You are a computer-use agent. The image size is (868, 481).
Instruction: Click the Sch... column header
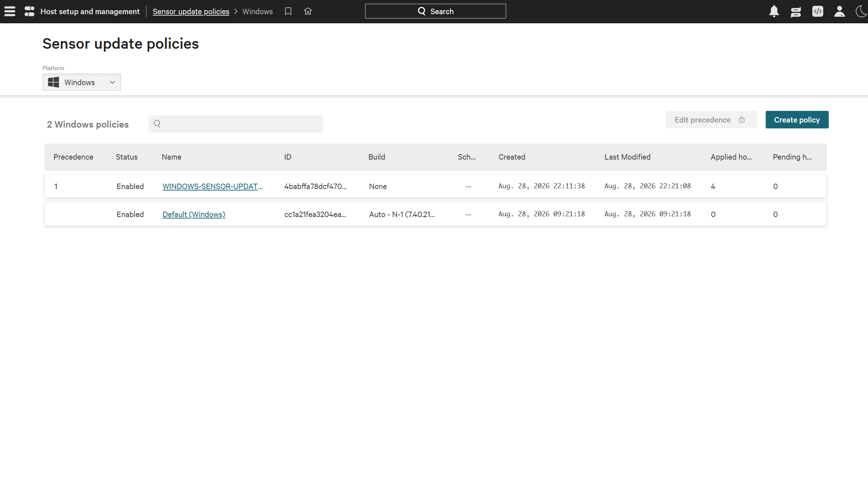[467, 157]
